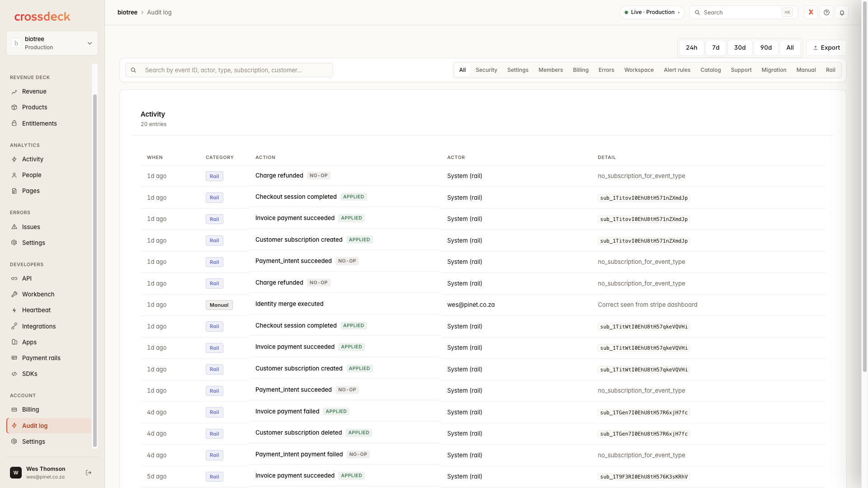Filter by the Manual category tab

806,70
